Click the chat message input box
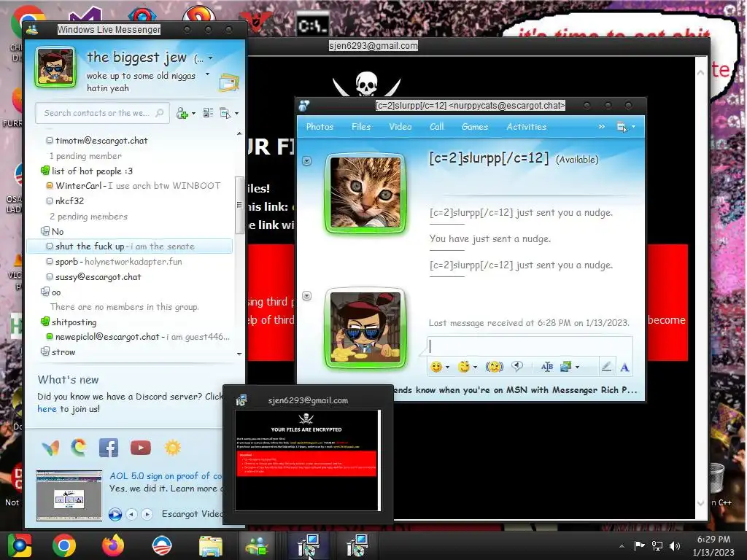 coord(530,346)
